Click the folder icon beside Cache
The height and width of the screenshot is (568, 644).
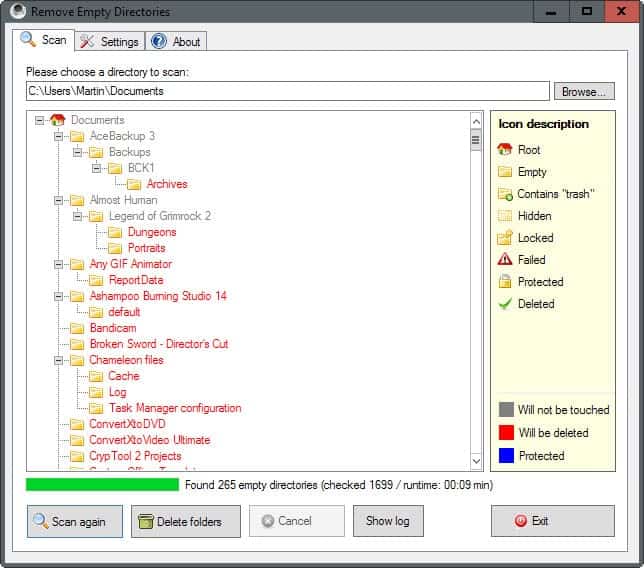tap(96, 376)
